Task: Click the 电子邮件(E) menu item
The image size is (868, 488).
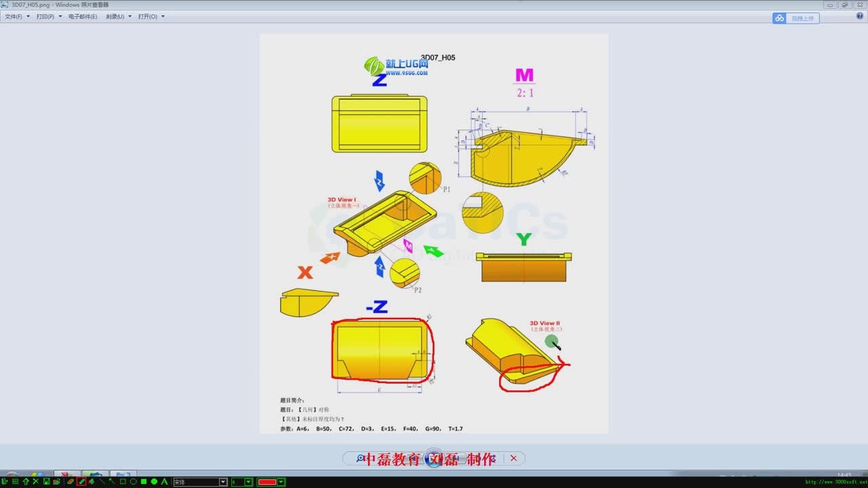Action: (x=83, y=16)
